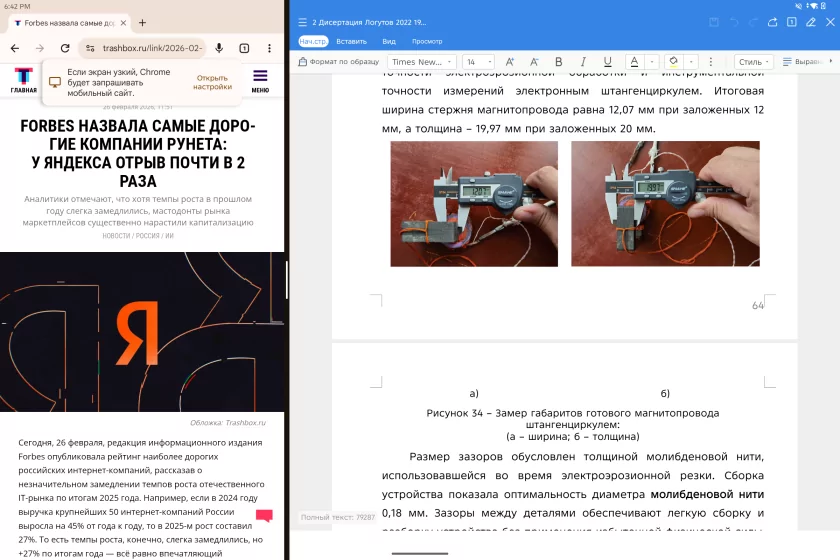
Task: Apply highlight fill color swatch
Action: point(673,62)
